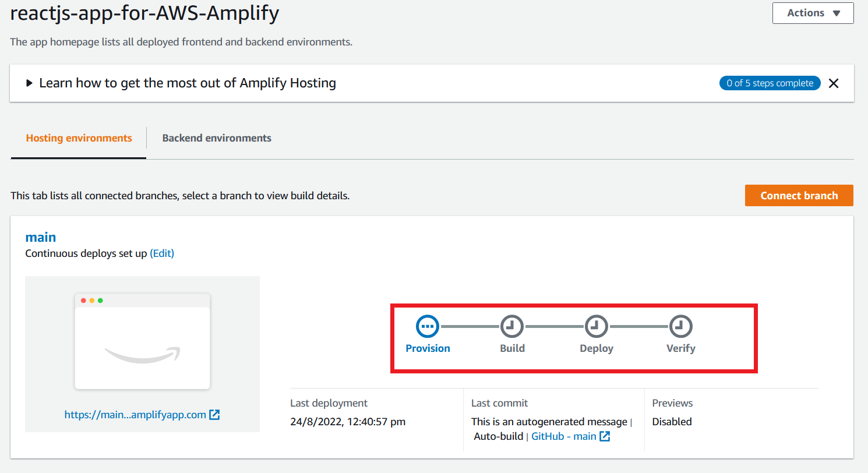Screen dimensions: 868x473
Task: Click external link icon next to GitHub - main
Action: click(x=605, y=436)
